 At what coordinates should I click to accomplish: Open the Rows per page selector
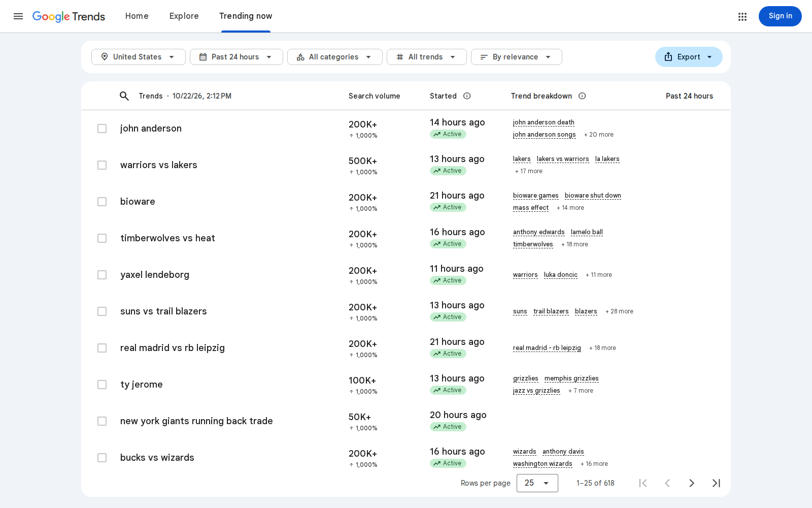[x=537, y=483]
